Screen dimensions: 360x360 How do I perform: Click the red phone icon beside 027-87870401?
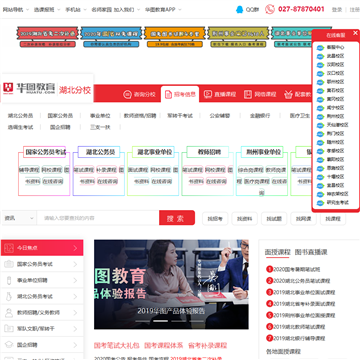click(270, 9)
